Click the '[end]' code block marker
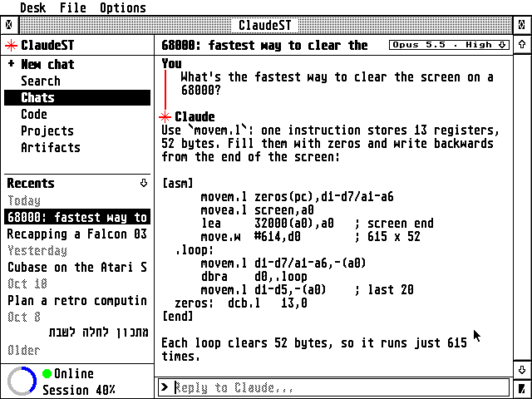Screen dimensions: 532x399 point(178,316)
